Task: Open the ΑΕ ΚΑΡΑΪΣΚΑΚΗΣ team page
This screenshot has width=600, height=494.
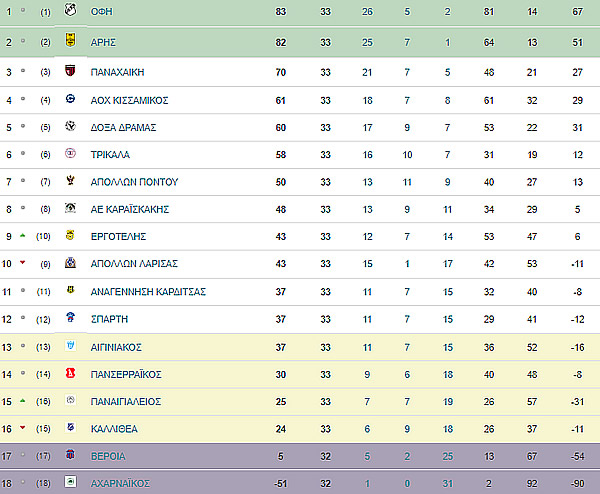Action: click(130, 209)
